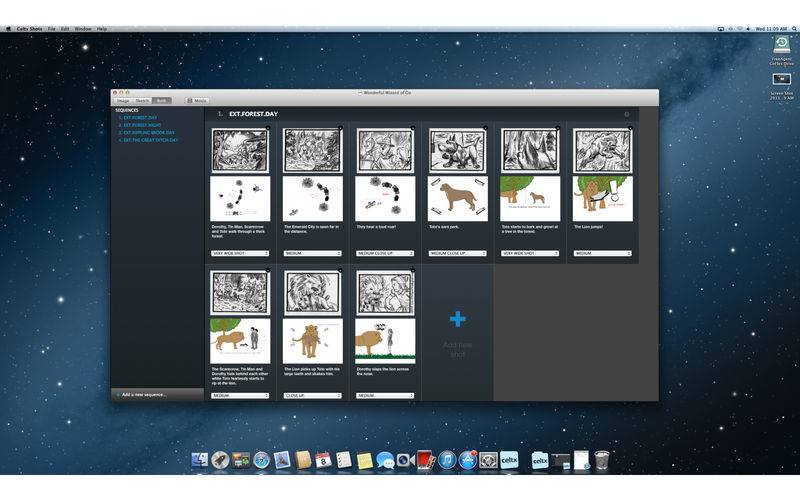Open Launchpad rocket icon in Dock

220,460
